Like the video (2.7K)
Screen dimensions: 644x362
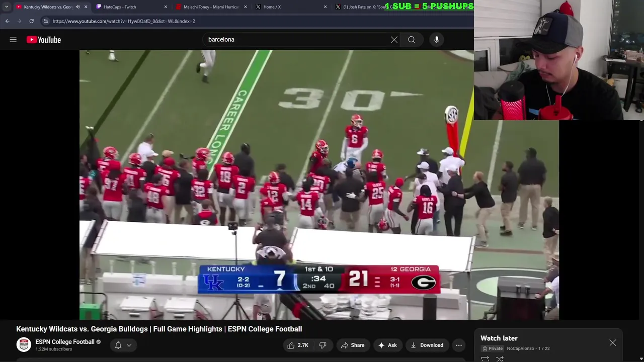pyautogui.click(x=297, y=345)
